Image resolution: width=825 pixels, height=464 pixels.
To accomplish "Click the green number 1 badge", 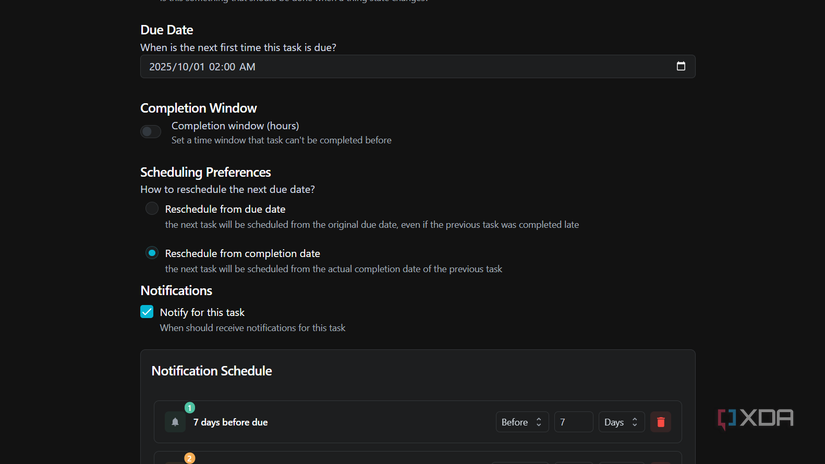I will click(x=190, y=408).
